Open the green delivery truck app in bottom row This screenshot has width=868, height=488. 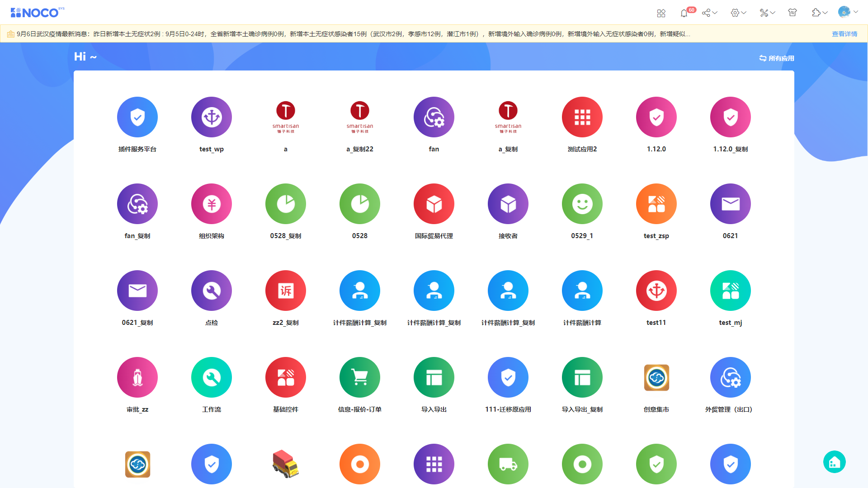[508, 464]
